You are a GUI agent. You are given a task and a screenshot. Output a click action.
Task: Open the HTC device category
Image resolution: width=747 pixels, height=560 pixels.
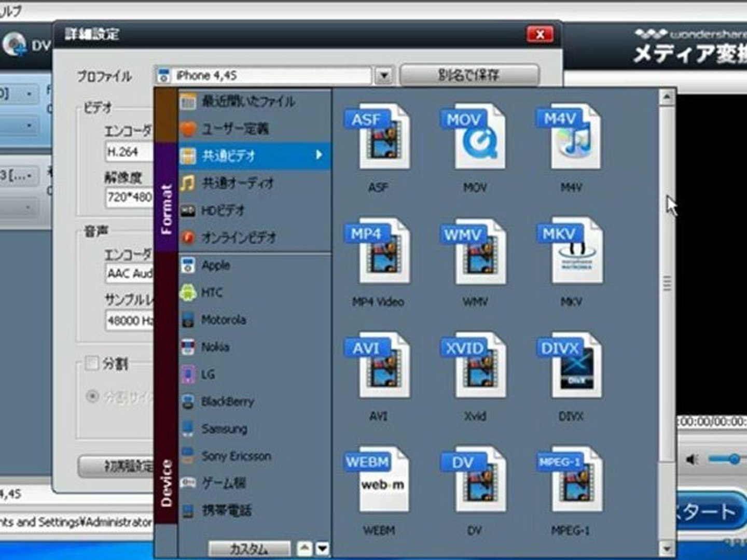click(254, 292)
